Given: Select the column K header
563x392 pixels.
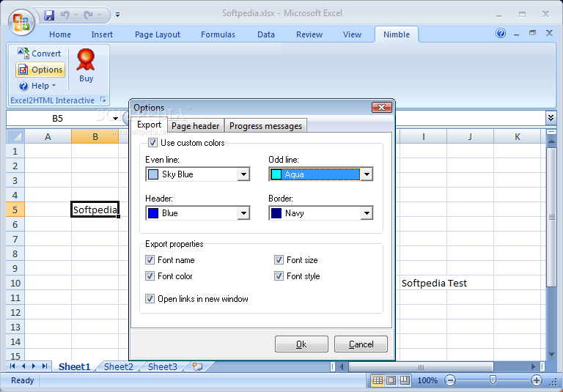Looking at the screenshot, I should pyautogui.click(x=517, y=136).
